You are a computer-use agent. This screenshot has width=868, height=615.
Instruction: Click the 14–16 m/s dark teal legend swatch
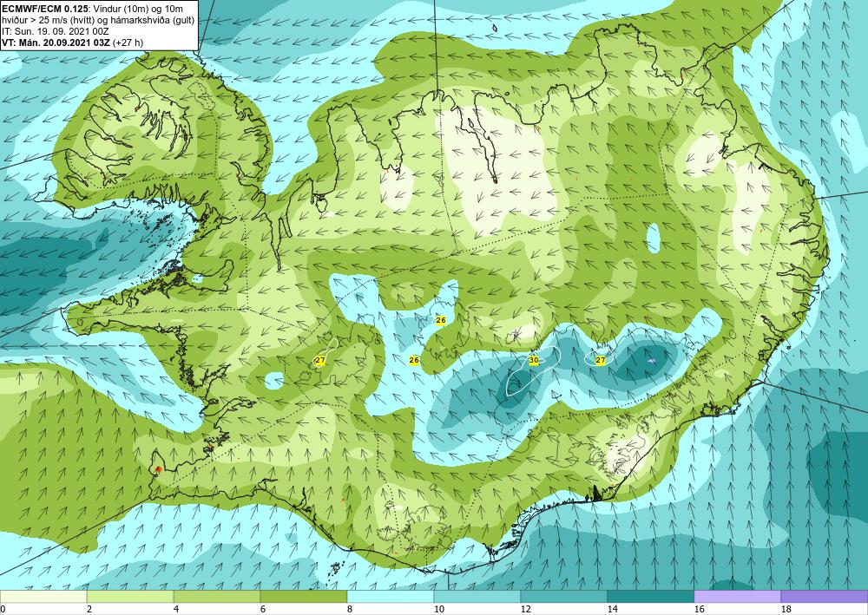(x=651, y=597)
